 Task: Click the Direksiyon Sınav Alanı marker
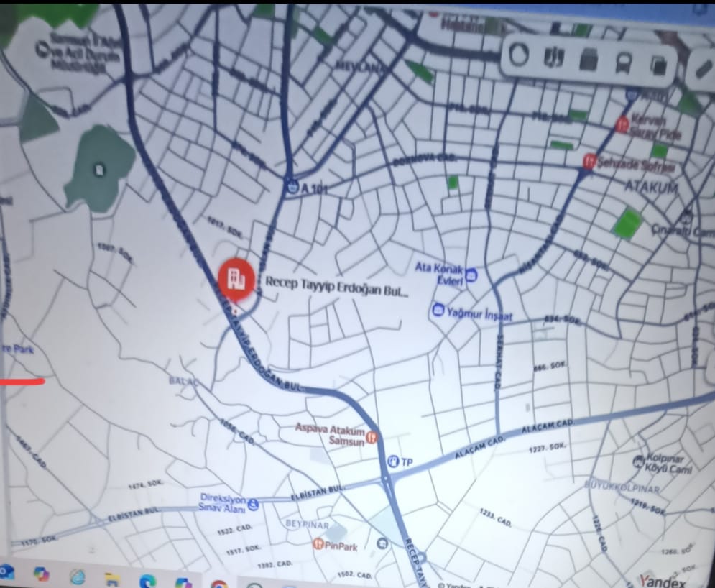[x=253, y=504]
